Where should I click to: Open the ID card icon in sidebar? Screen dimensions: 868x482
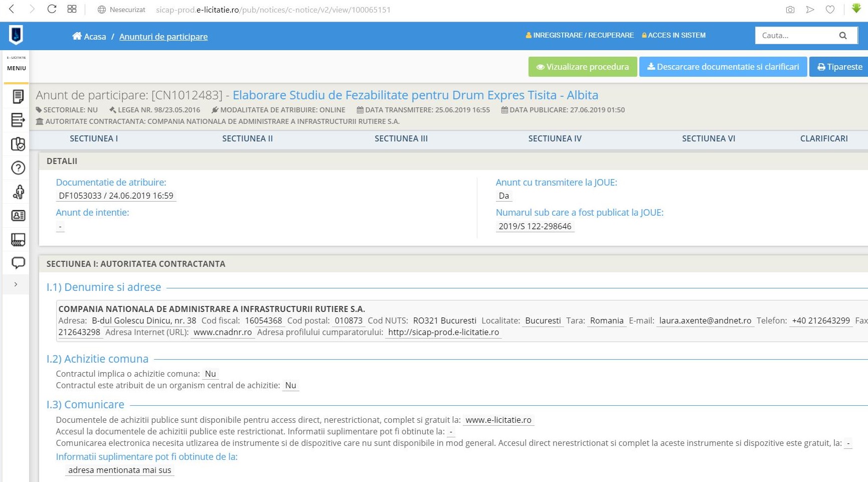point(18,216)
